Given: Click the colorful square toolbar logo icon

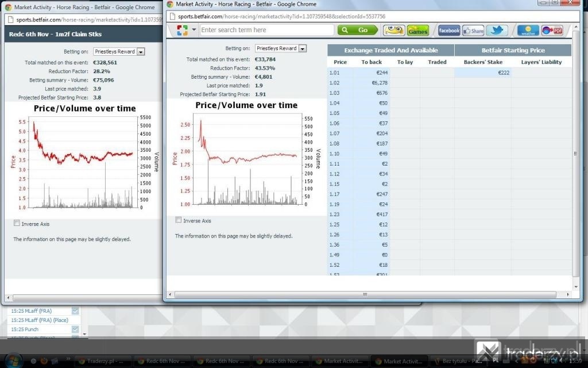Looking at the screenshot, I should tap(182, 30).
